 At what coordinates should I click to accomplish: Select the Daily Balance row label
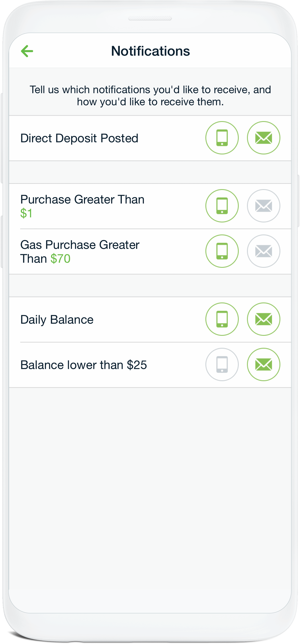pyautogui.click(x=57, y=320)
